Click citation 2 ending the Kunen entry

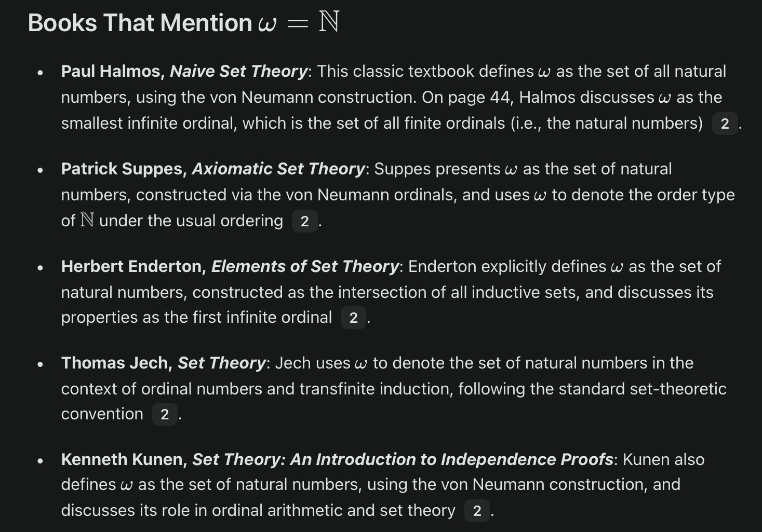coord(477,511)
